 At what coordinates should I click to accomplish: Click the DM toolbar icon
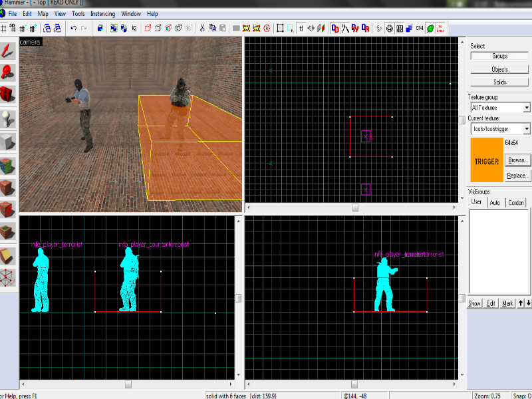click(420, 29)
